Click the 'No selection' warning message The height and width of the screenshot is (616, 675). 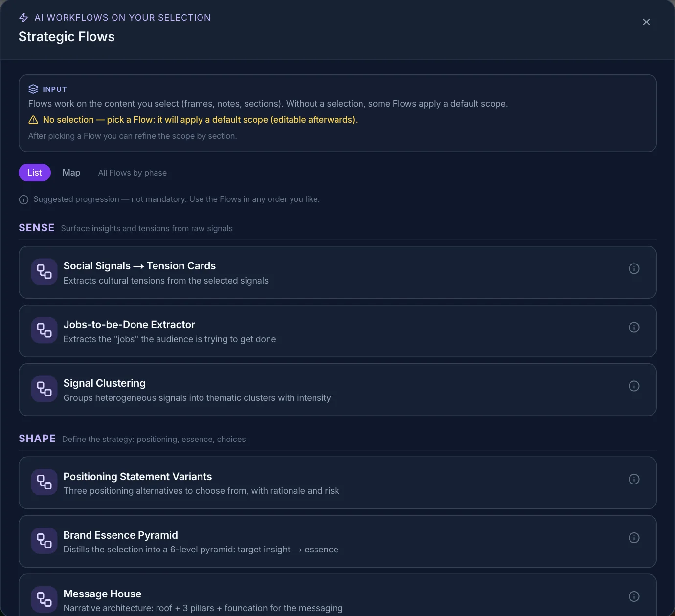click(x=200, y=120)
